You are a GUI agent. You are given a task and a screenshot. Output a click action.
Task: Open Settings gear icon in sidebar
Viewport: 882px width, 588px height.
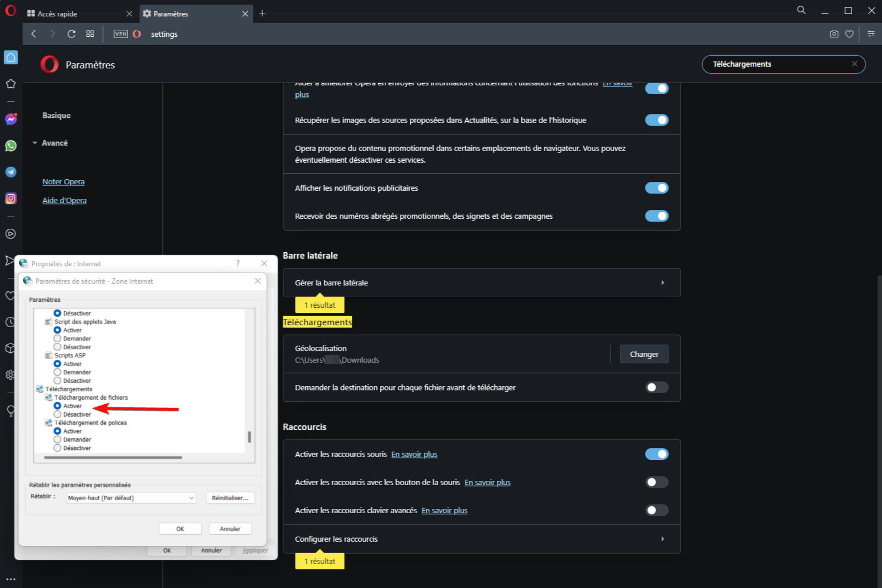[10, 374]
